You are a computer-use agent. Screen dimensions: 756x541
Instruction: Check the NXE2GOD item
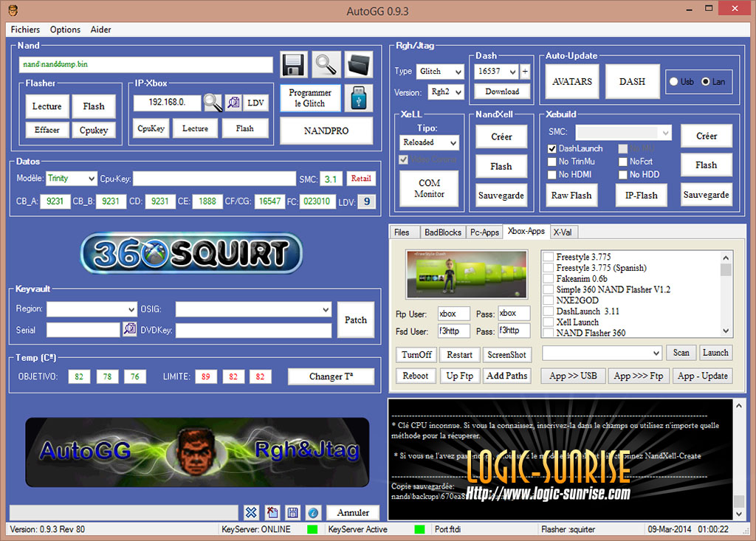549,300
